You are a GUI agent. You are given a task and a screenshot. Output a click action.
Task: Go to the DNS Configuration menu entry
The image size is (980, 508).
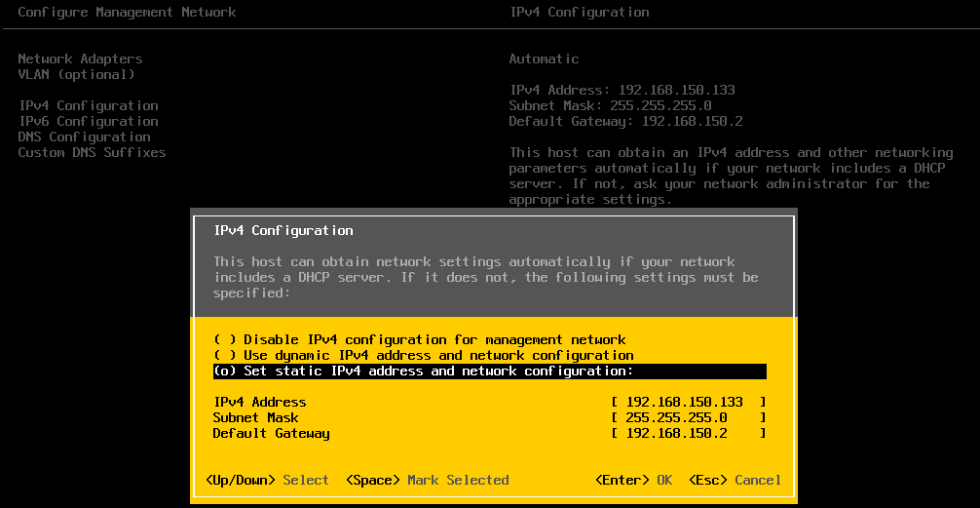tap(84, 137)
